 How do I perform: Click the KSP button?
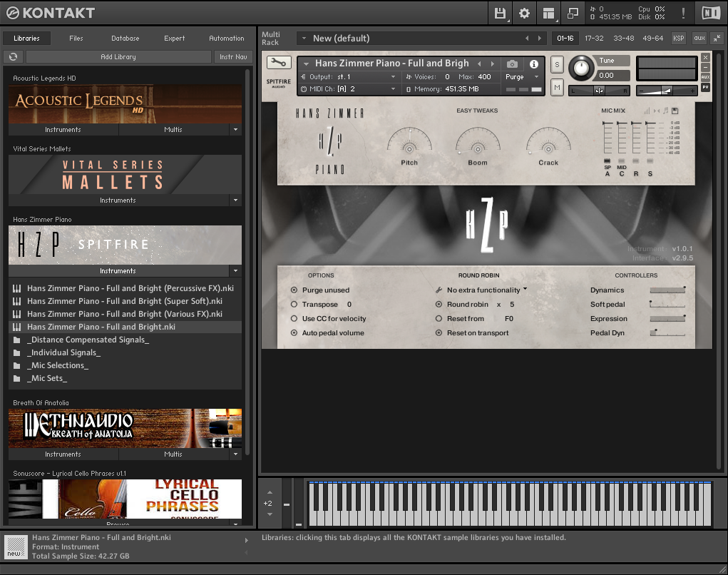point(679,38)
